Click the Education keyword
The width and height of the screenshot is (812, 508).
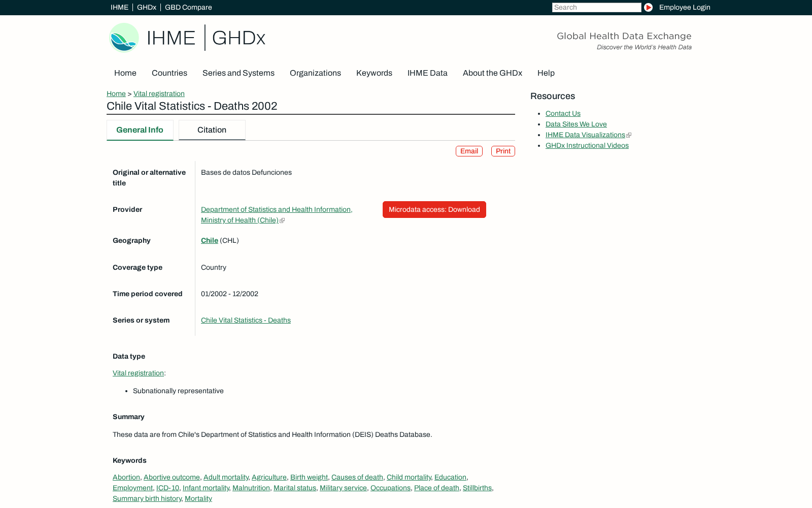(x=450, y=478)
